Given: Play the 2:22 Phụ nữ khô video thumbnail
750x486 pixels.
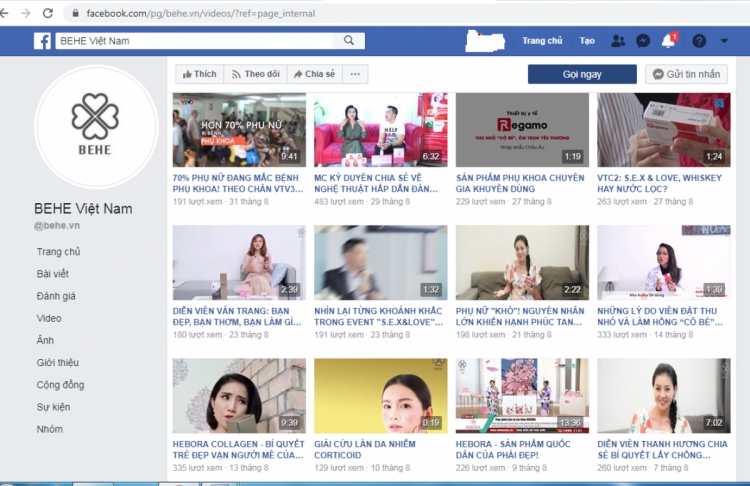Looking at the screenshot, I should tap(522, 263).
